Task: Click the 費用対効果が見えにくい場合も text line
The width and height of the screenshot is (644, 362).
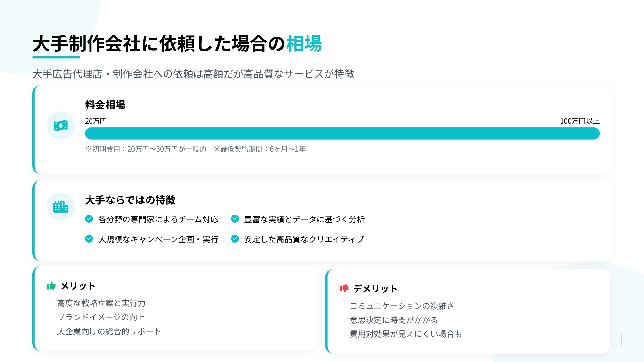Action: pos(406,334)
